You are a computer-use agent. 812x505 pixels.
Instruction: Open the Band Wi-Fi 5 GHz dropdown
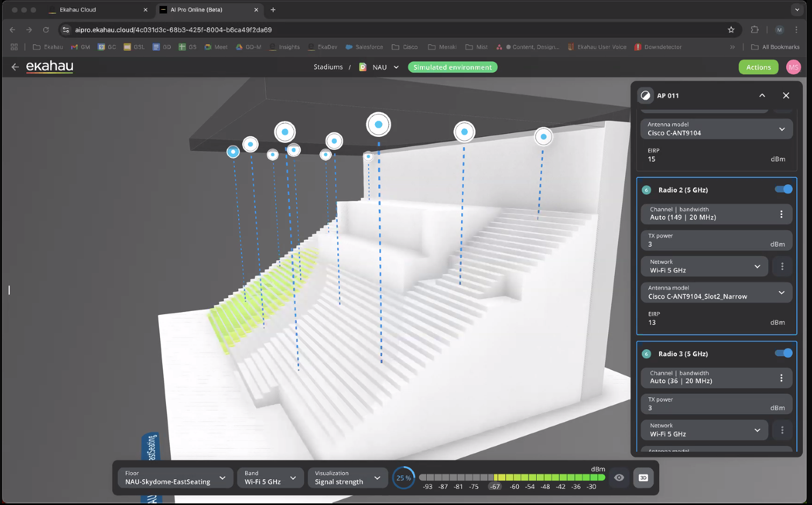[x=270, y=478]
